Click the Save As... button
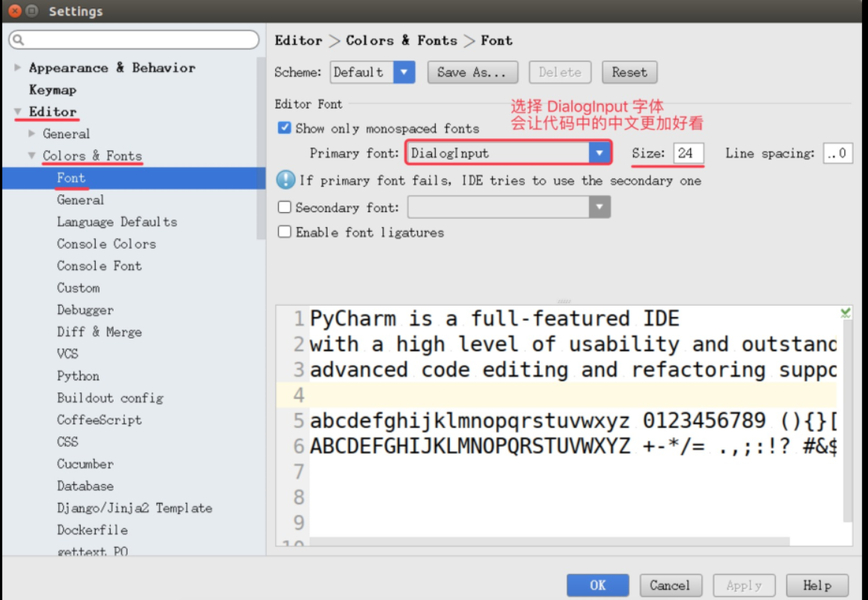 point(473,72)
